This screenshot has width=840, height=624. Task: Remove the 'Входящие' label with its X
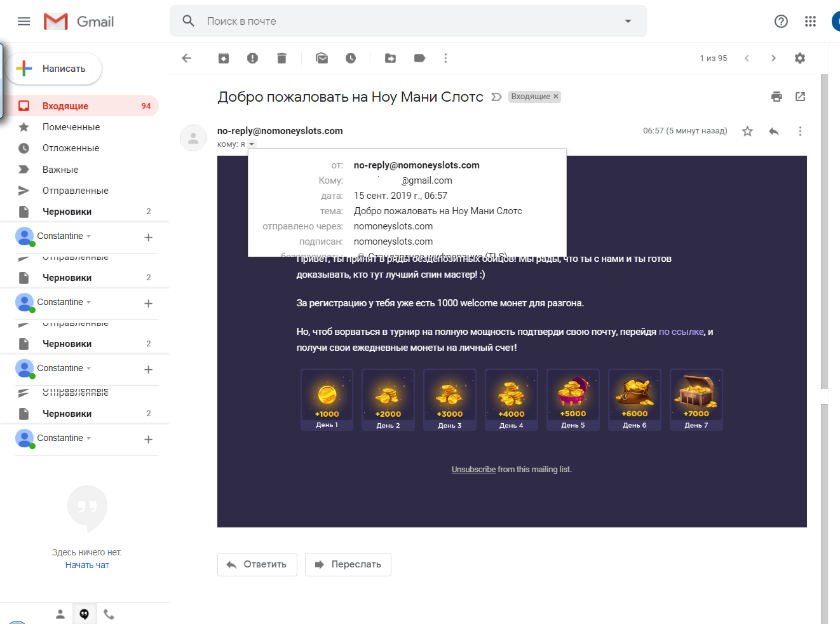(555, 97)
